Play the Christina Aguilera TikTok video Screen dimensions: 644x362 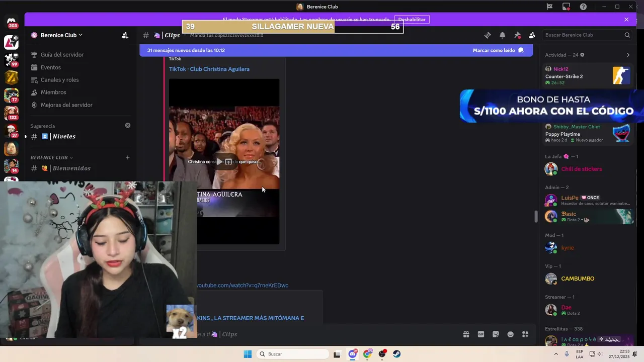coord(219,162)
